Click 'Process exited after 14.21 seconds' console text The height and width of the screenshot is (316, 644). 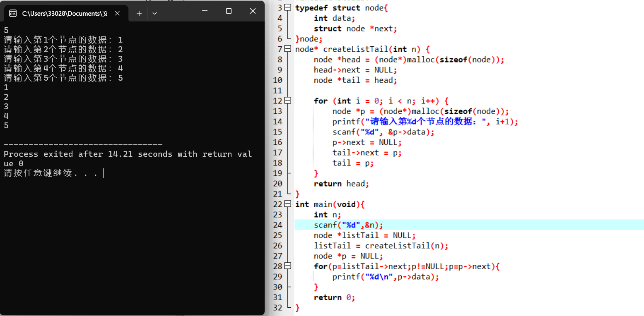[88, 154]
